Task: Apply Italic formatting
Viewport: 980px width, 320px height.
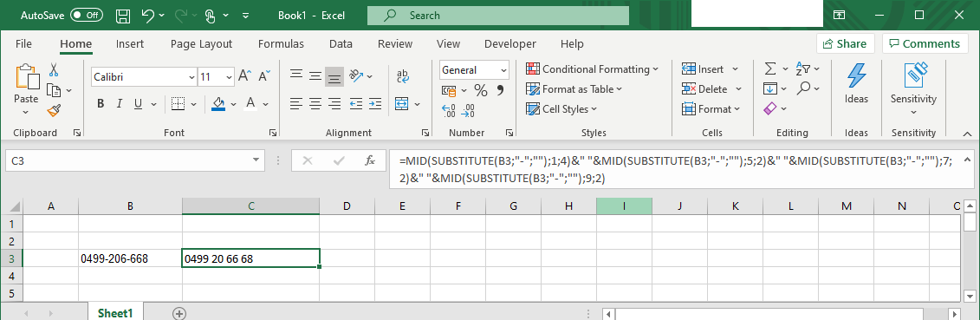Action: click(x=119, y=104)
